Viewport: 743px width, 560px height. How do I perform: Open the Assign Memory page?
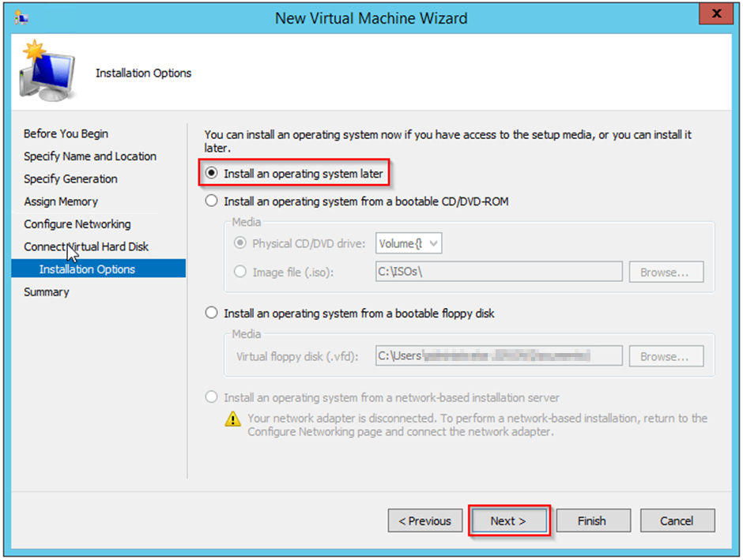point(61,201)
